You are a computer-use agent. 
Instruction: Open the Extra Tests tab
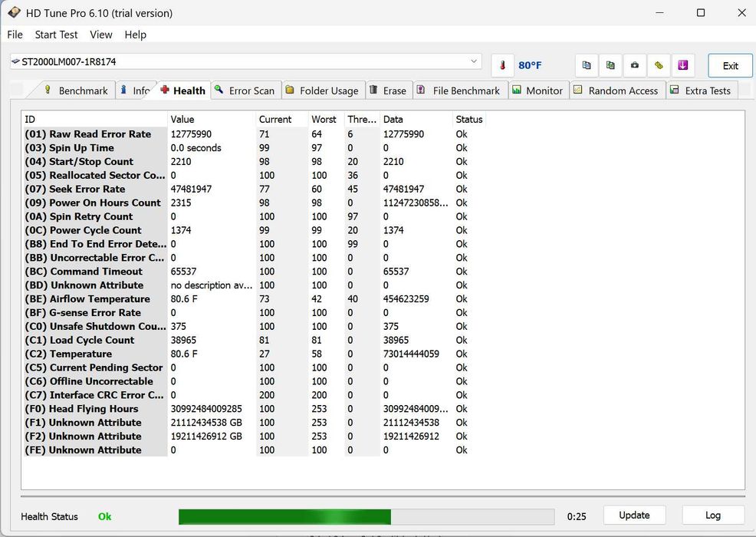702,91
